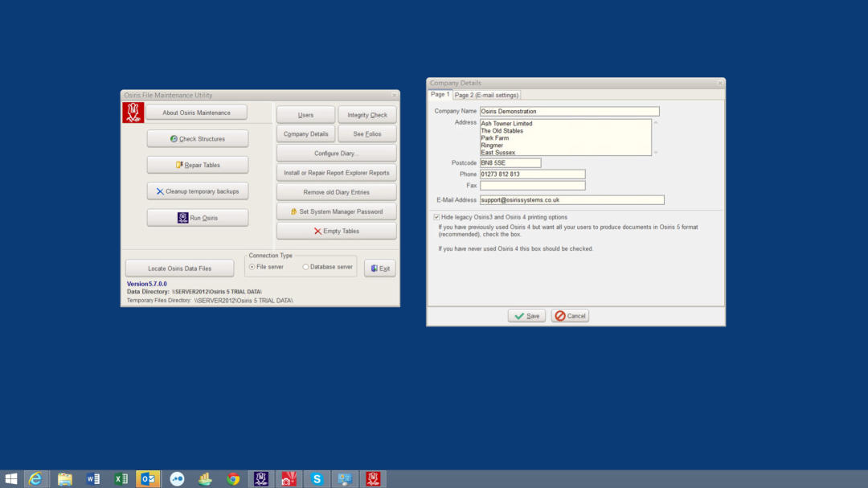The width and height of the screenshot is (868, 488).
Task: Click Cleanup temporary backups
Action: (198, 191)
